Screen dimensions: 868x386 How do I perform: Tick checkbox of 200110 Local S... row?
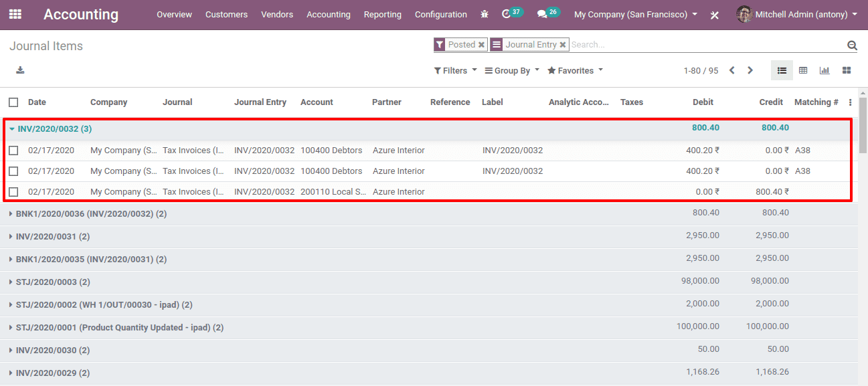[13, 192]
